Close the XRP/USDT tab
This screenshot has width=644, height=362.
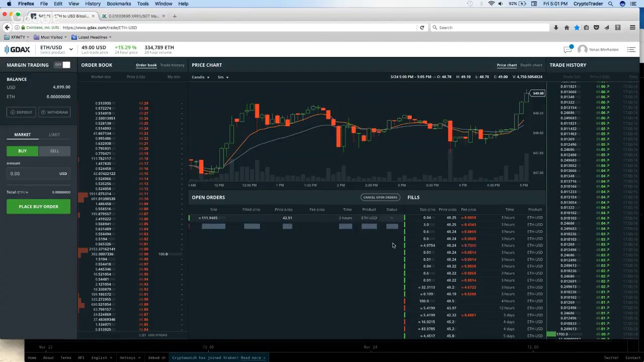coord(165,16)
